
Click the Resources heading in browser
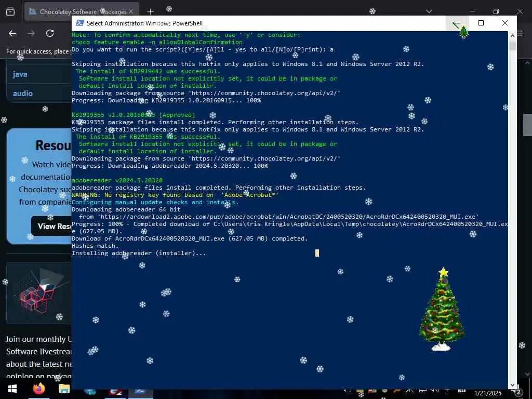click(54, 145)
